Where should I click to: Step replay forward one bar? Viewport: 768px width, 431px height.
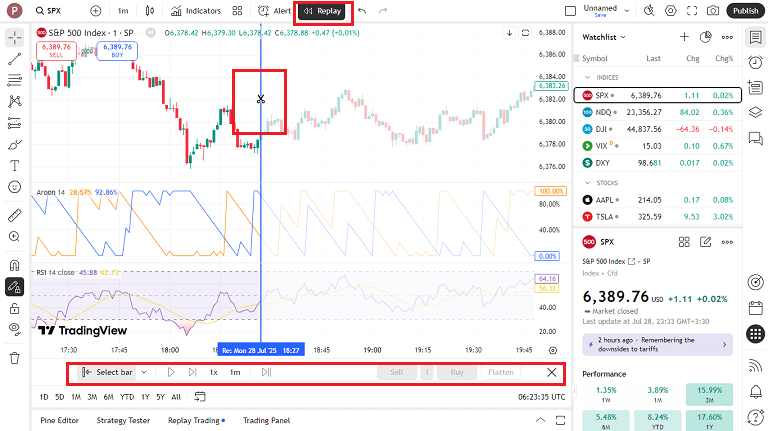pos(192,372)
